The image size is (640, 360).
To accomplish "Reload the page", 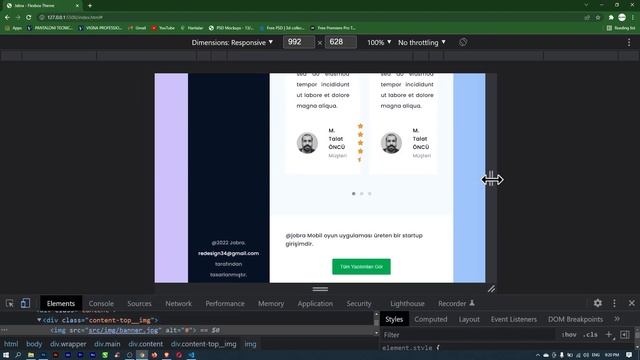I will 29,17.
